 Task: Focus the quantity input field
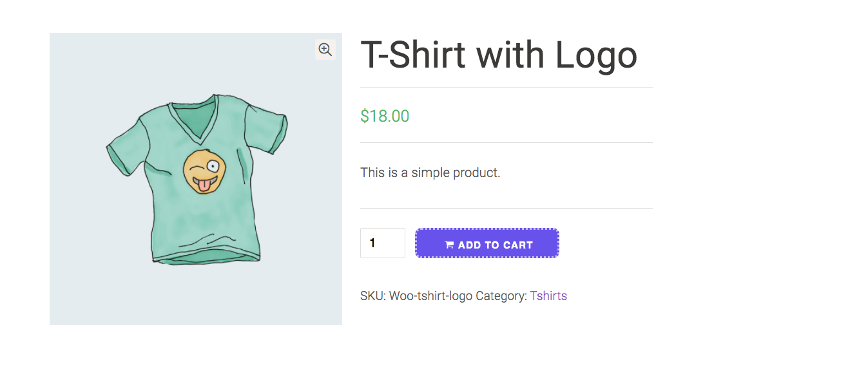click(x=382, y=243)
